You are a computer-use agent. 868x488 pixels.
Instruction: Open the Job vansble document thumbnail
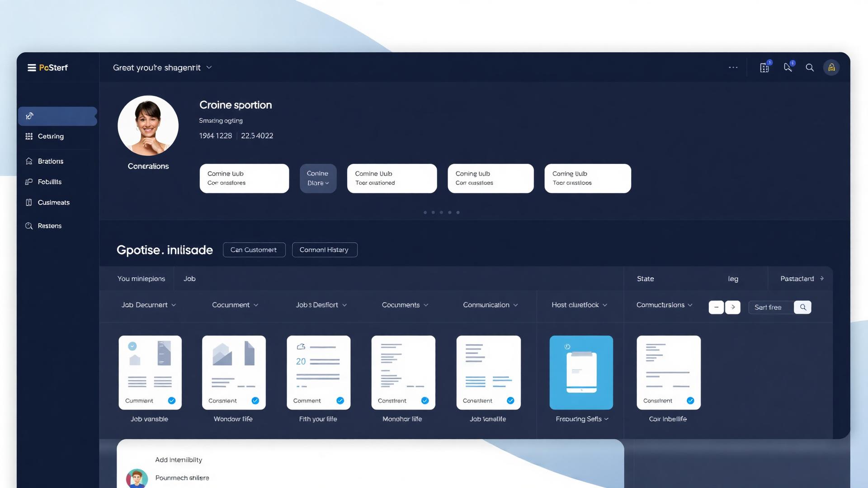pyautogui.click(x=150, y=373)
